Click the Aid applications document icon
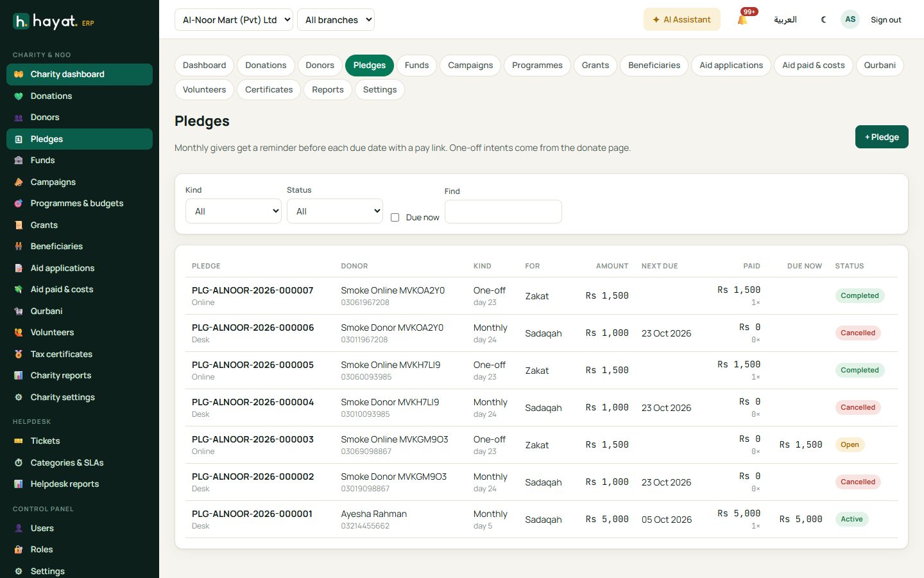The width and height of the screenshot is (924, 578). pyautogui.click(x=19, y=268)
